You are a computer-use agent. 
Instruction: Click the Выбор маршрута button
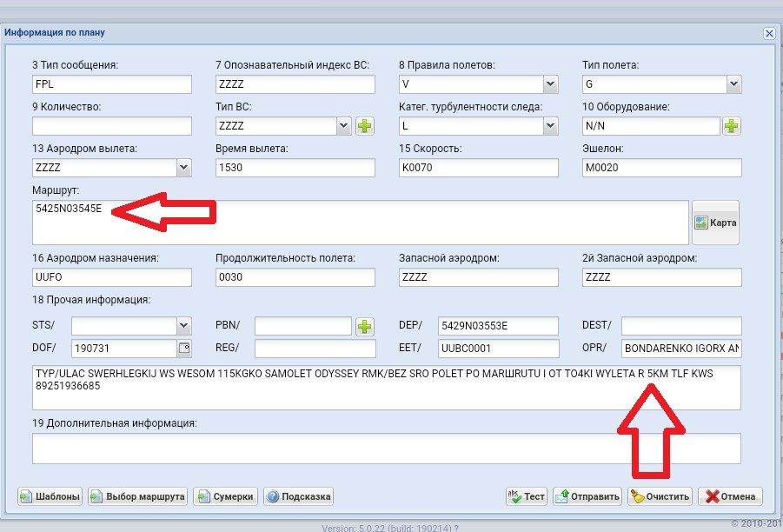pyautogui.click(x=137, y=496)
